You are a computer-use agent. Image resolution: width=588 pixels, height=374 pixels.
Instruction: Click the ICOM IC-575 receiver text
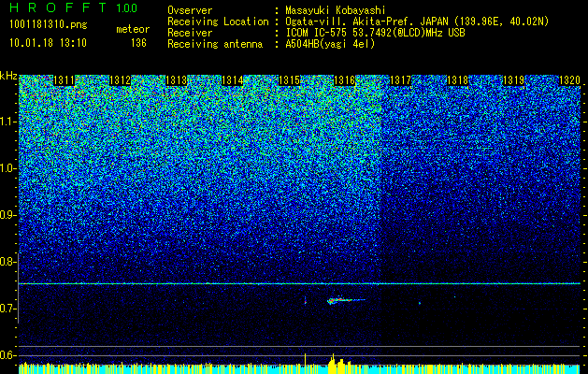[x=375, y=33]
